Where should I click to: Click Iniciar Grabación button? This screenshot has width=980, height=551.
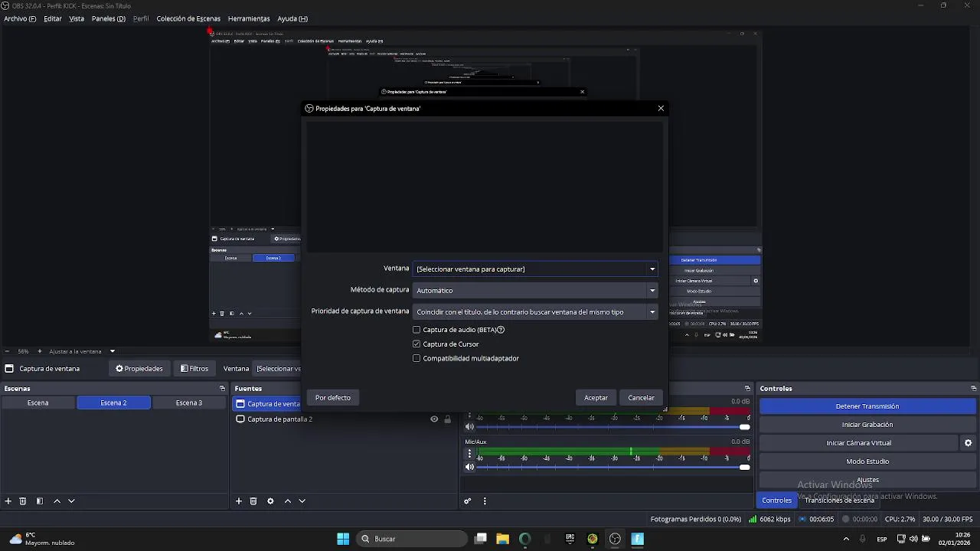867,425
